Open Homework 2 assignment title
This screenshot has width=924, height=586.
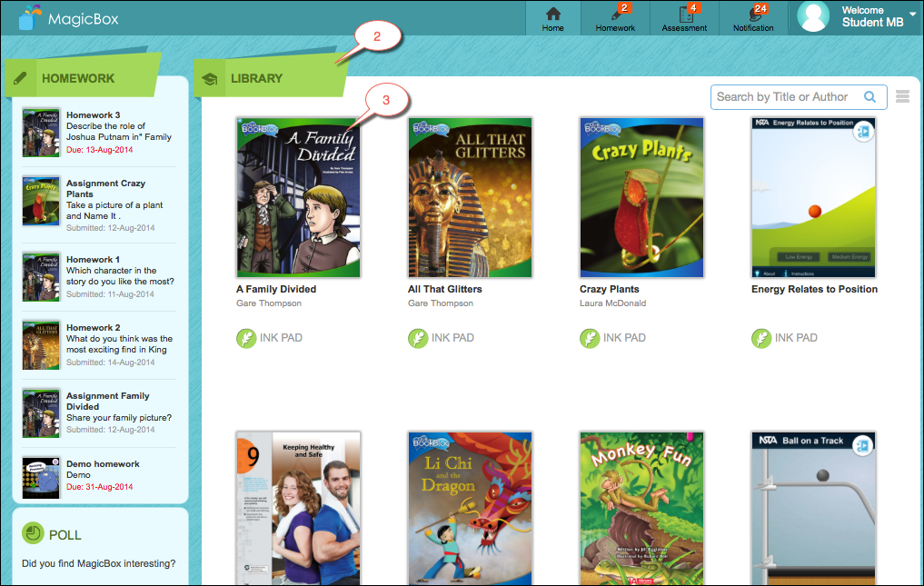93,328
